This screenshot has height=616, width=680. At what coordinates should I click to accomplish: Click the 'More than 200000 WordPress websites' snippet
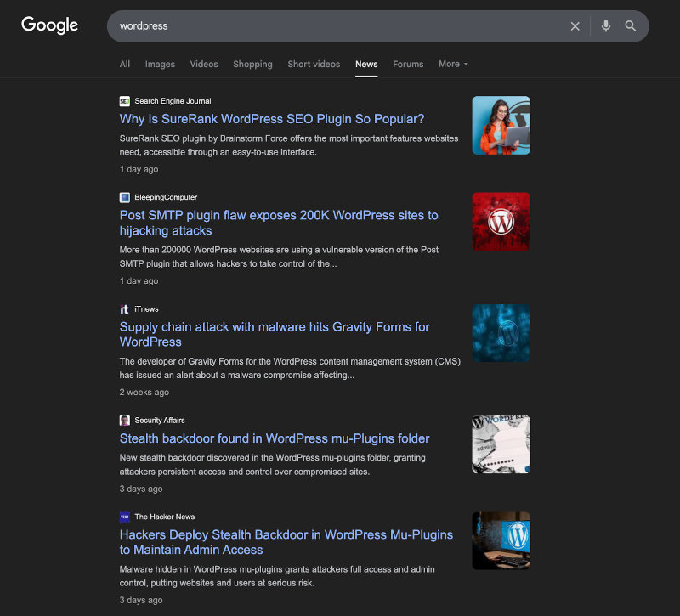(x=279, y=257)
